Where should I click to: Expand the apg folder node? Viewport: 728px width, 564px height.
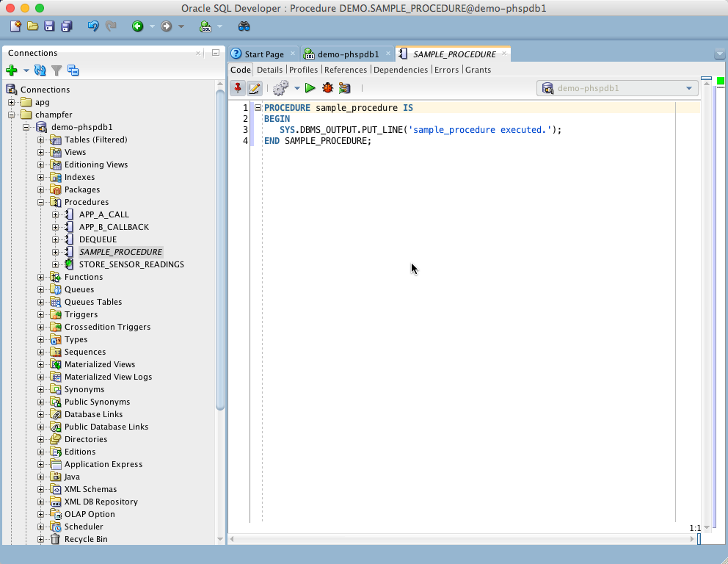click(x=11, y=102)
